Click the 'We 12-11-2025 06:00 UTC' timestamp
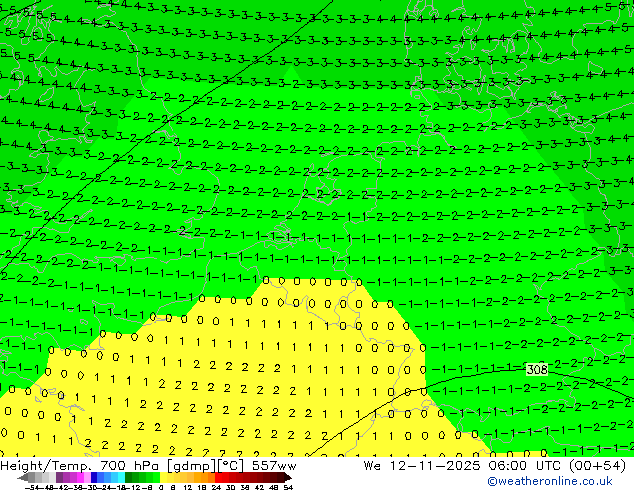 tap(464, 466)
